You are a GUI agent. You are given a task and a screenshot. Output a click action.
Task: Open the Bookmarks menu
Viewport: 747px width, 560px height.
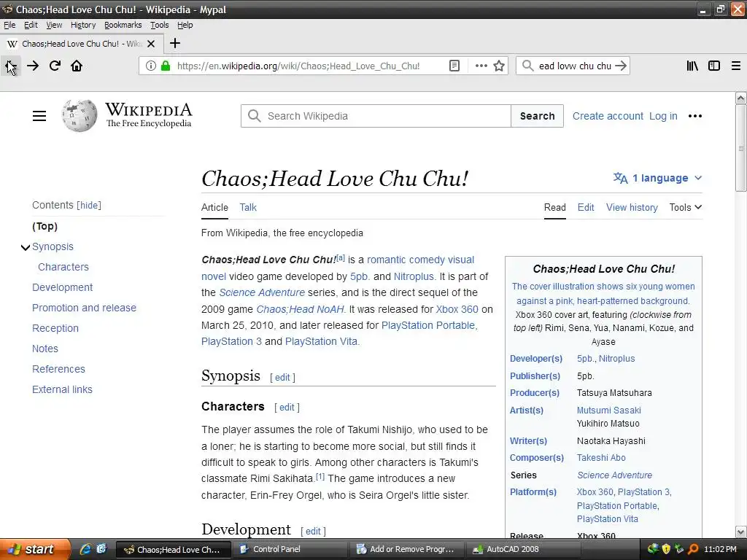click(123, 25)
